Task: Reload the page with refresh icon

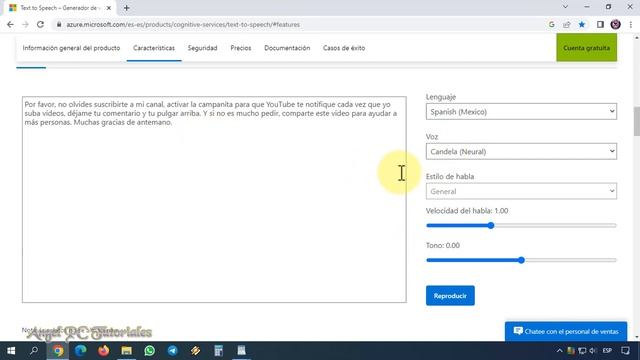Action: pyautogui.click(x=40, y=24)
